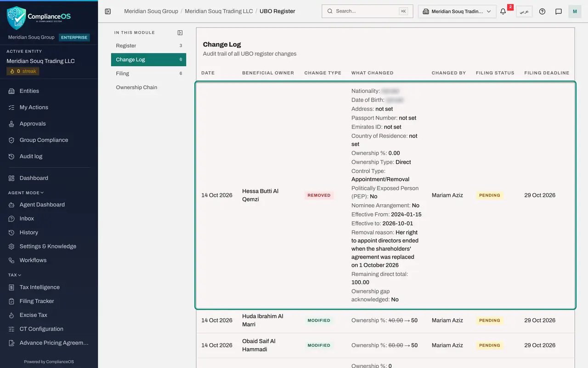Open Settings & Knowledge in the sidebar

pos(49,246)
